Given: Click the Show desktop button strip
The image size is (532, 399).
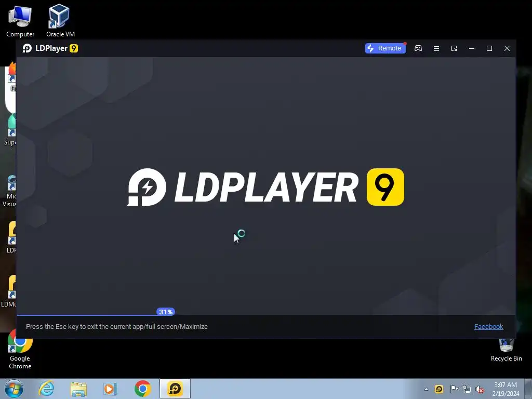Looking at the screenshot, I should click(528, 389).
